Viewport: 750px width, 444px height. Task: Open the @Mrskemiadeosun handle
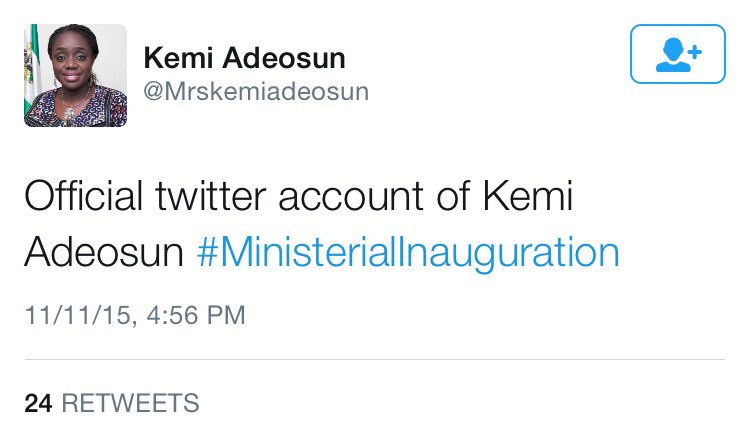point(257,92)
